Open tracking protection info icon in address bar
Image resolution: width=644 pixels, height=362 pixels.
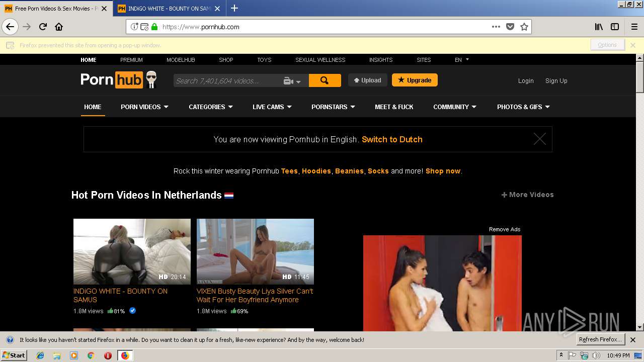[134, 27]
